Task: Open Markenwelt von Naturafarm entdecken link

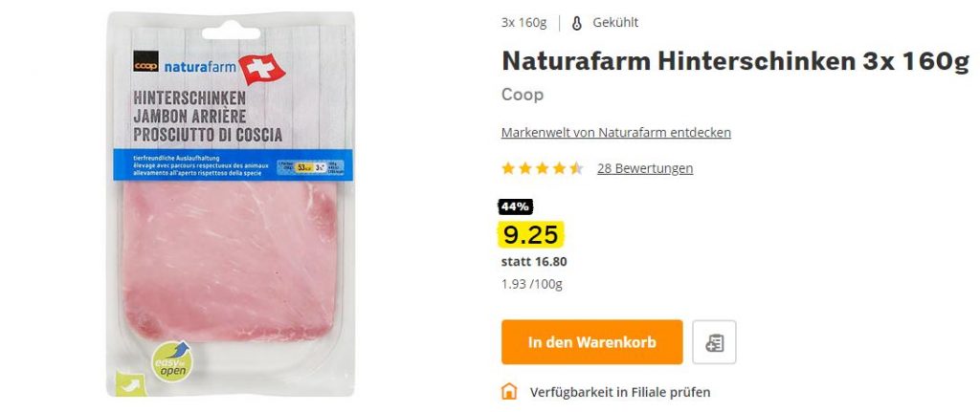Action: [615, 132]
